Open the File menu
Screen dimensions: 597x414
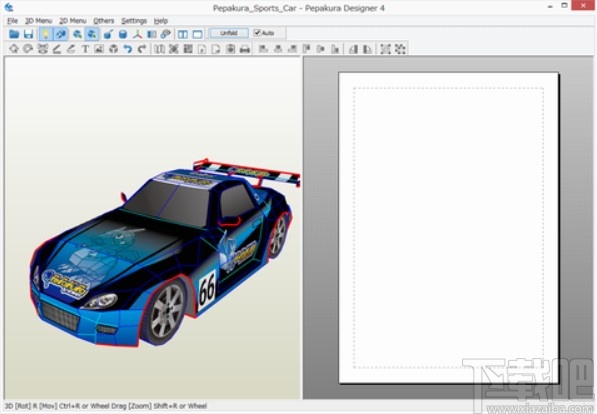click(13, 21)
